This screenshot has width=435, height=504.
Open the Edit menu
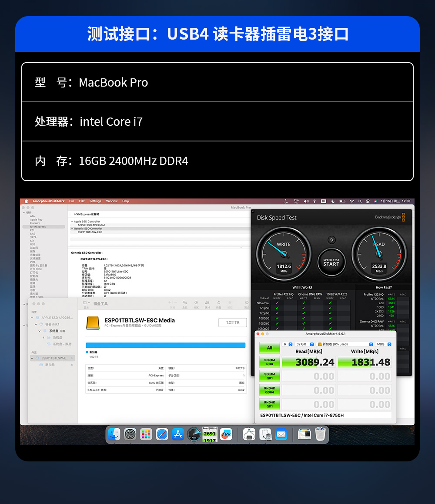tap(82, 201)
